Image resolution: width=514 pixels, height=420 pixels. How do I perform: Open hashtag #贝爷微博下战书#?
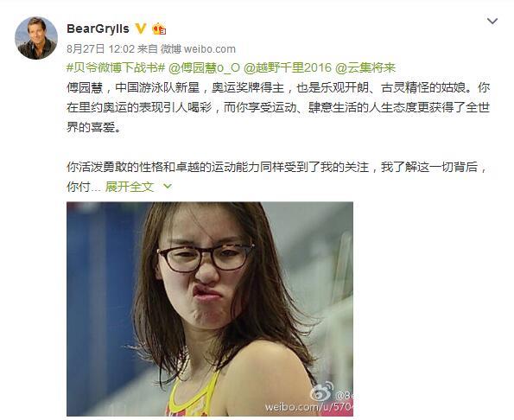pos(116,68)
